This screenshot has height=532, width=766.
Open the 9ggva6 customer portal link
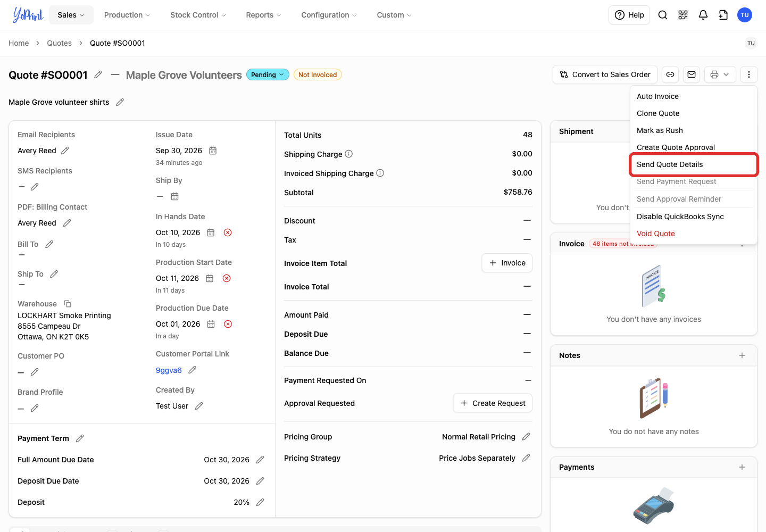coord(169,370)
